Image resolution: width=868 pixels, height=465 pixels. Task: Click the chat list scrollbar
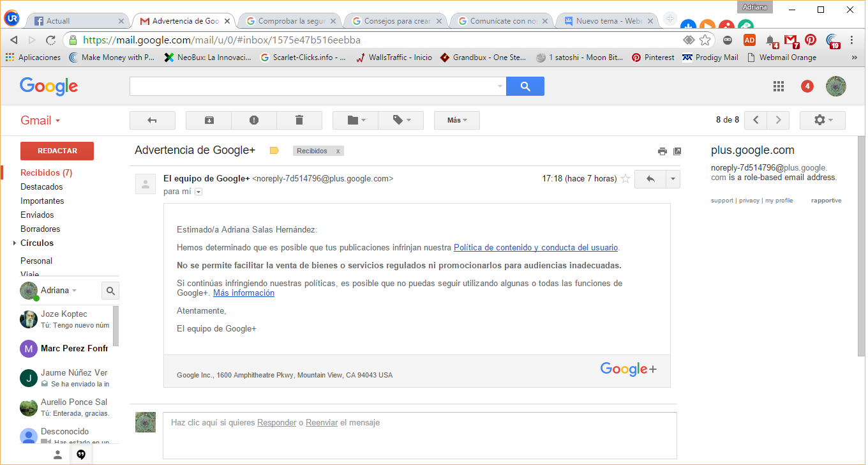[x=116, y=326]
